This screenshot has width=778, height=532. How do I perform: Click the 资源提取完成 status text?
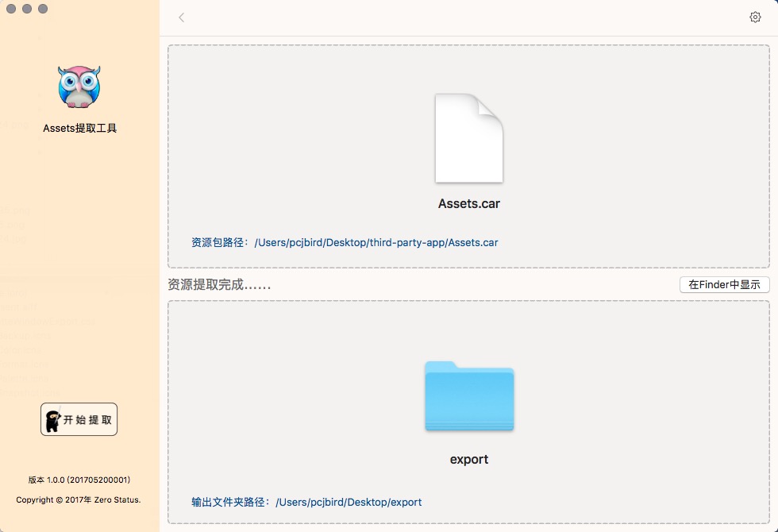click(219, 284)
